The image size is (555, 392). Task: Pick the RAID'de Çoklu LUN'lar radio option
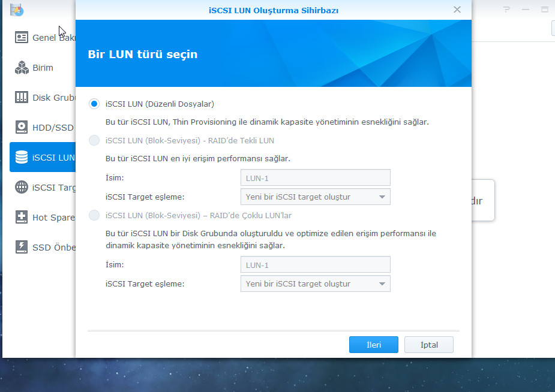point(94,215)
